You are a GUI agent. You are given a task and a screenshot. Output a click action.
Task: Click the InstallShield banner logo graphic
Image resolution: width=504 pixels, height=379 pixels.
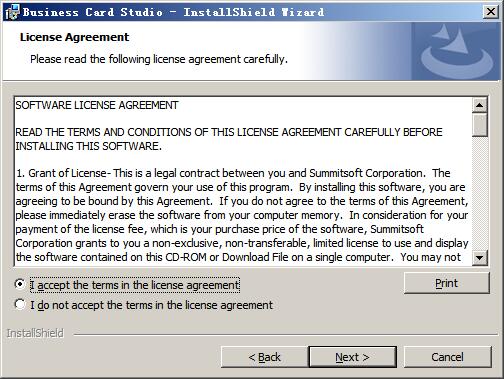(457, 52)
